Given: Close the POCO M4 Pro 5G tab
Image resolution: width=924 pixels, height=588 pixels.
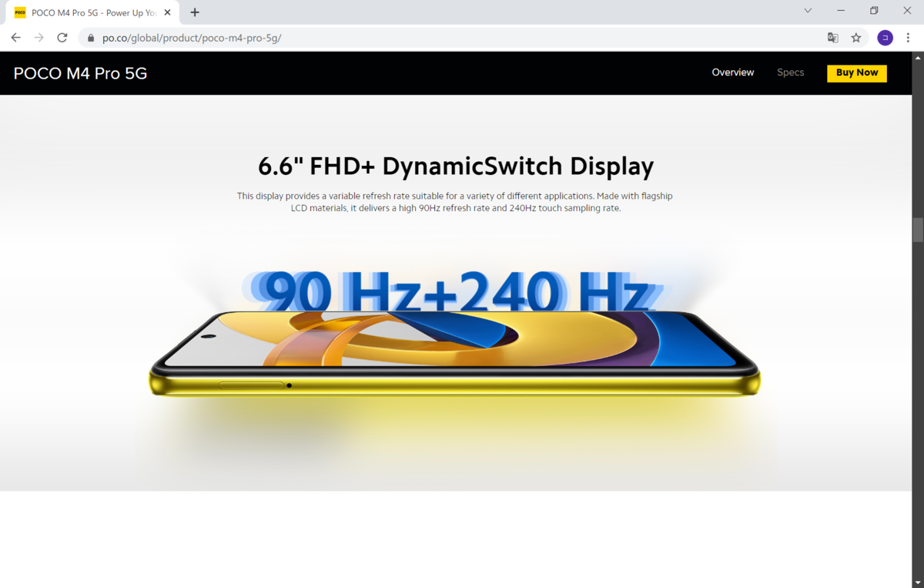Looking at the screenshot, I should (x=167, y=12).
